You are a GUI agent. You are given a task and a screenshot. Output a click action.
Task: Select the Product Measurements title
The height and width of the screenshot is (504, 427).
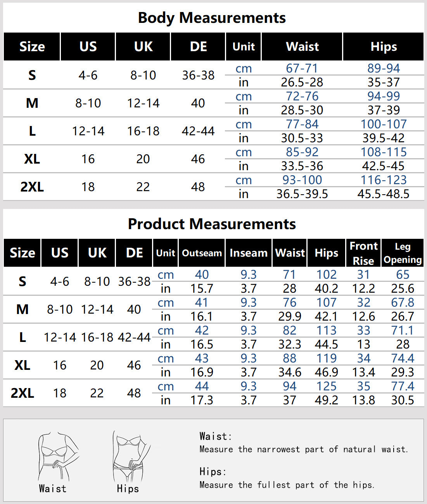coord(212,224)
